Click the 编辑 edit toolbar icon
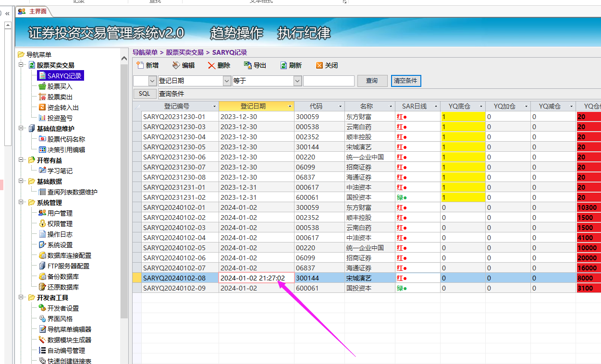 [176, 65]
